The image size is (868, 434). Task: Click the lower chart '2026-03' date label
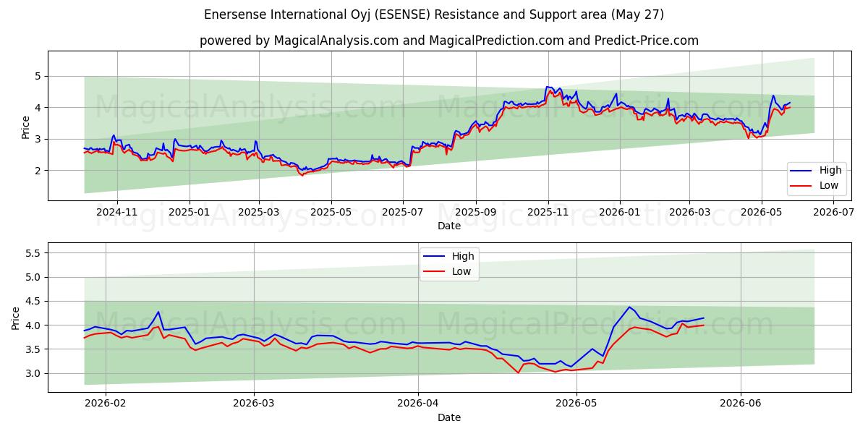(255, 404)
